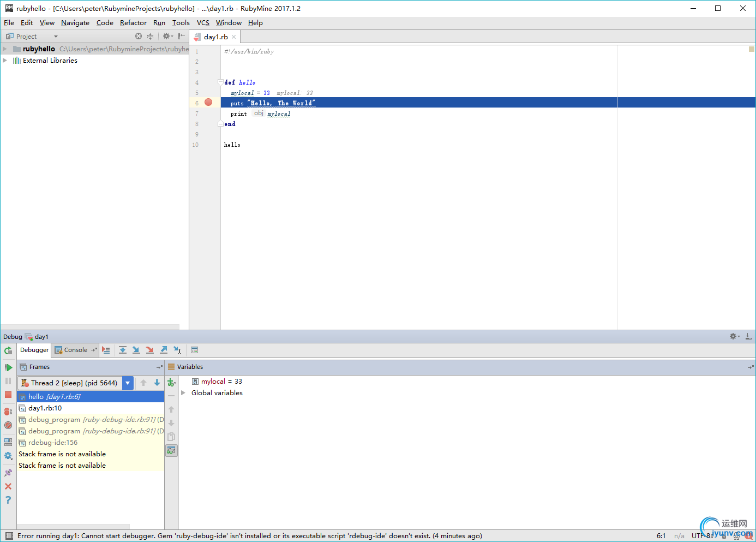This screenshot has height=542, width=756.
Task: Restore debugger layout
Action: click(x=8, y=442)
